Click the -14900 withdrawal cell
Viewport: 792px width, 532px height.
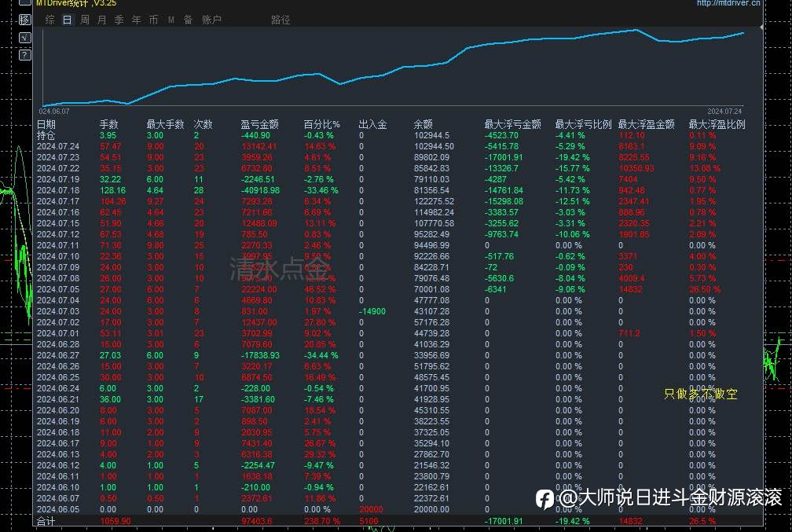(x=372, y=311)
